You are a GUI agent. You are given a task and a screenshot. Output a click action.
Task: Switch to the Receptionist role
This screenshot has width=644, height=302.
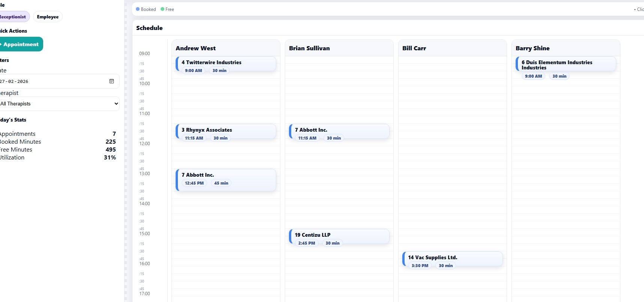pos(14,17)
